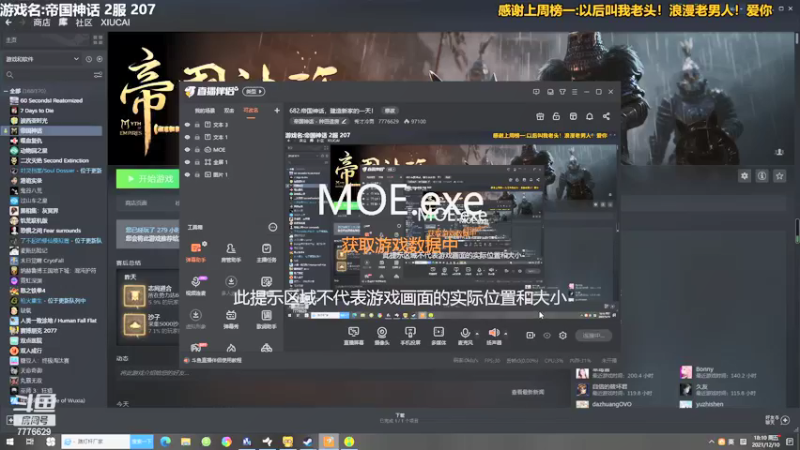Add a 手机投屏 phone screen source

pos(410,336)
